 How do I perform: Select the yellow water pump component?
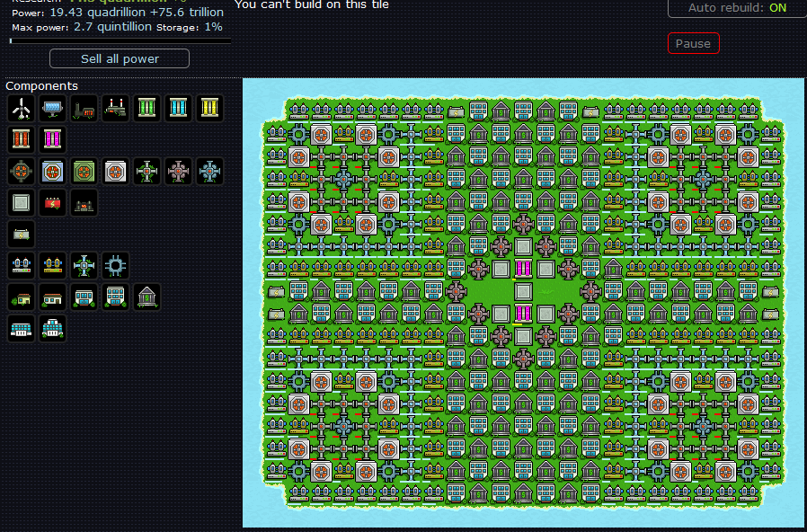[52, 265]
